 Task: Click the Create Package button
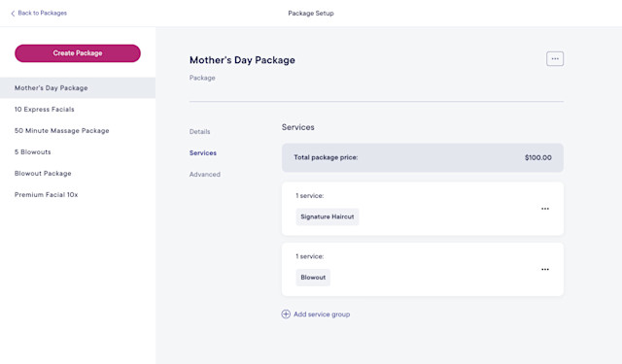pyautogui.click(x=78, y=53)
